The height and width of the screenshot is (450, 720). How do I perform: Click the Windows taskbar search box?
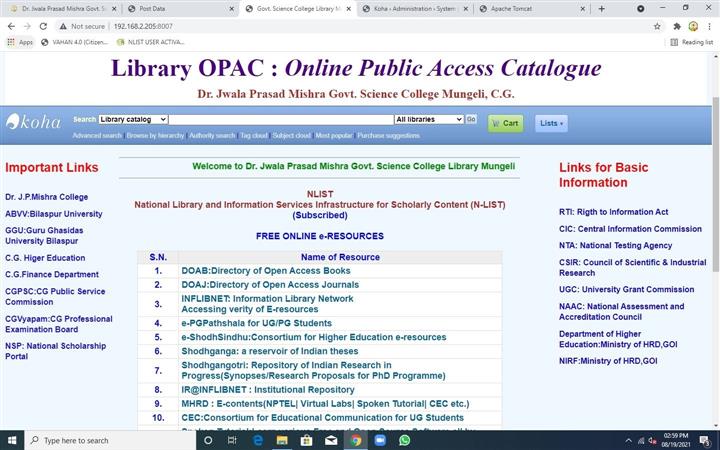click(x=110, y=440)
